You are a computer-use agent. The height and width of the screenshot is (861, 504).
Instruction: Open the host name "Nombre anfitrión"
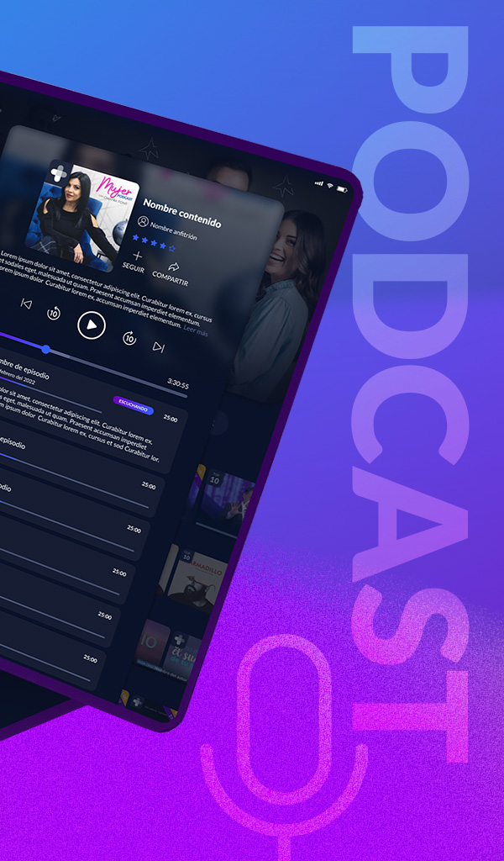(x=173, y=230)
